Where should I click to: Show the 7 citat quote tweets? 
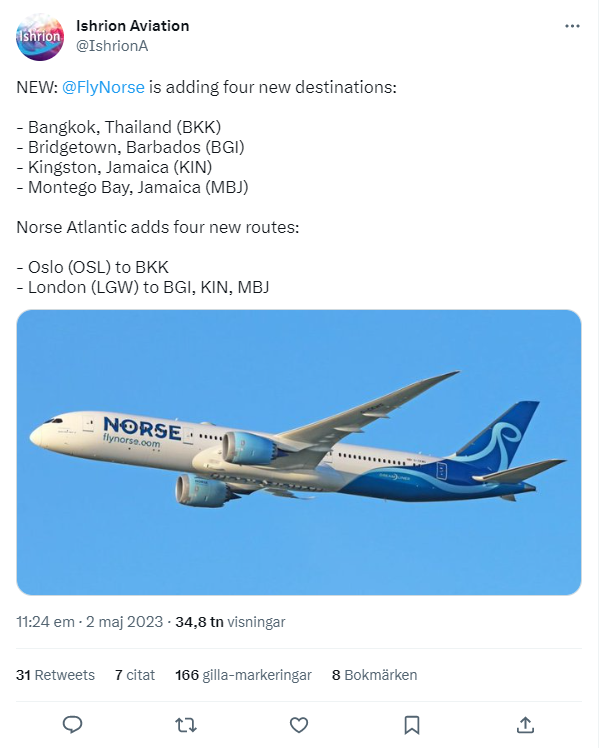click(x=135, y=675)
